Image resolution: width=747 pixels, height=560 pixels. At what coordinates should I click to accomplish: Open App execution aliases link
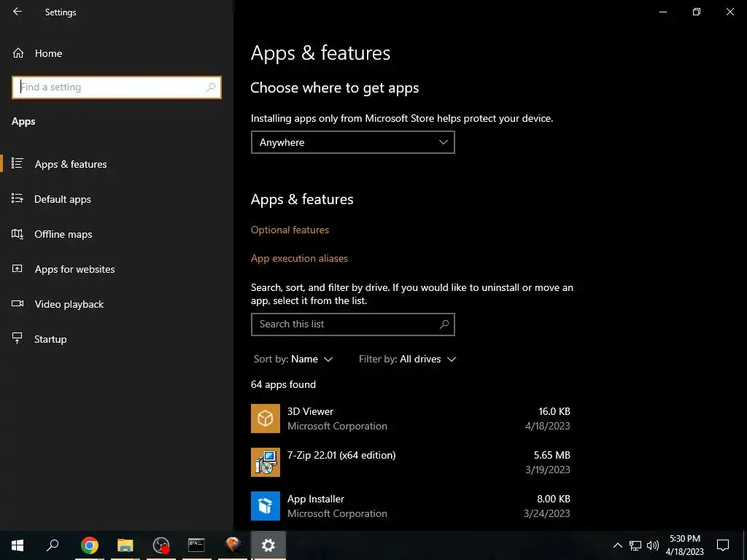tap(299, 258)
